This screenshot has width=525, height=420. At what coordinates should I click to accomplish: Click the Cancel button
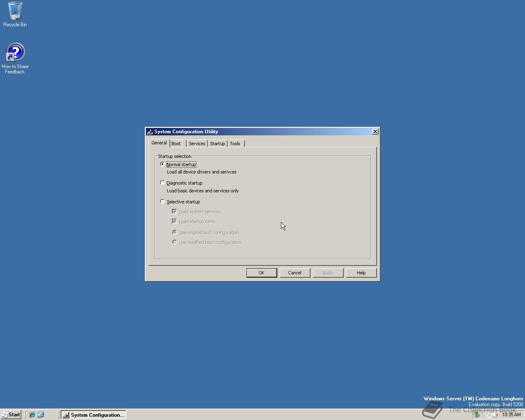point(295,273)
